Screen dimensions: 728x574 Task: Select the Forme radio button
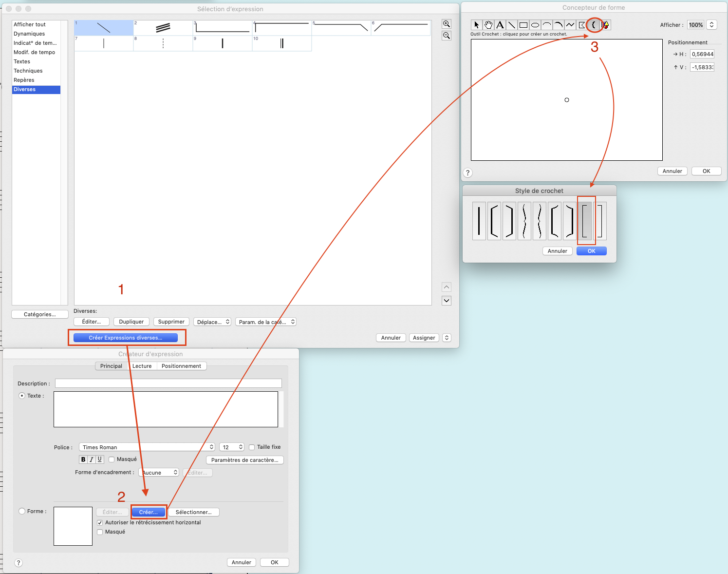click(22, 511)
